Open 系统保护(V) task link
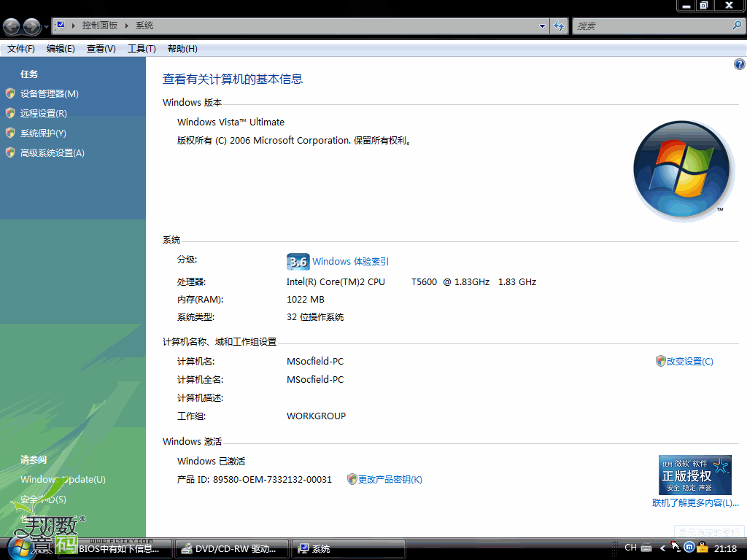747x560 pixels. coord(43,133)
